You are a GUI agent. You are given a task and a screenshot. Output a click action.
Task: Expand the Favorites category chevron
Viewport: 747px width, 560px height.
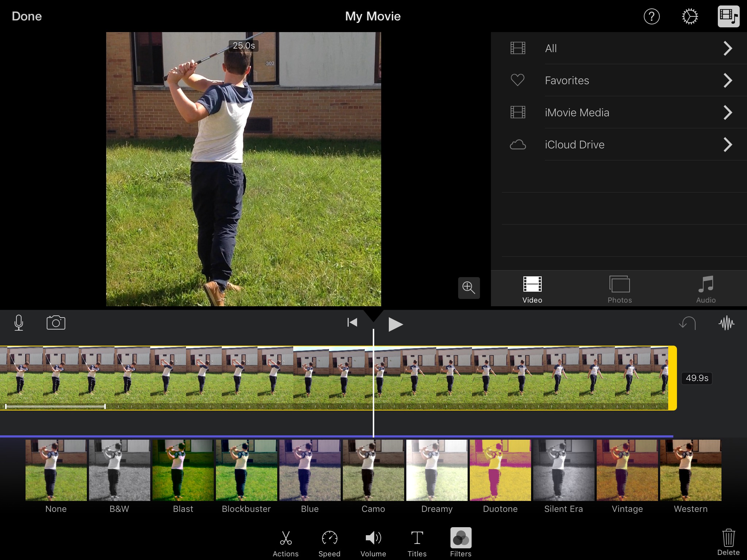(x=728, y=80)
